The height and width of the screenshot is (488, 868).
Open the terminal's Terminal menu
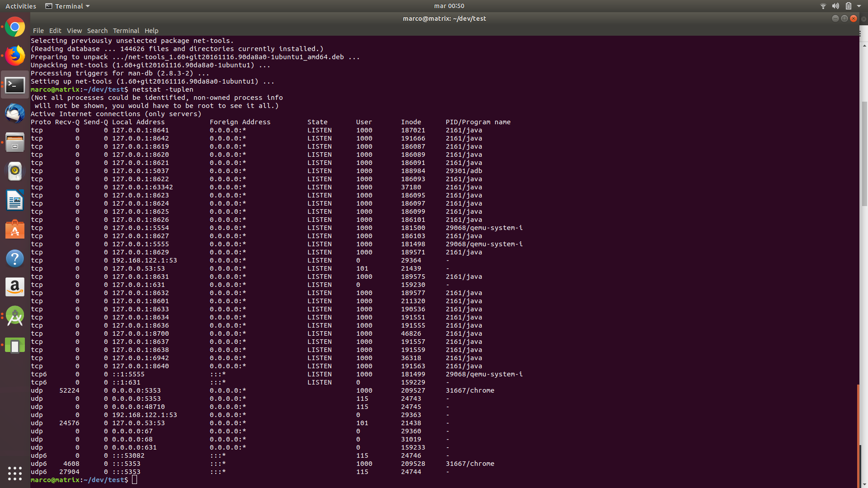(x=126, y=31)
